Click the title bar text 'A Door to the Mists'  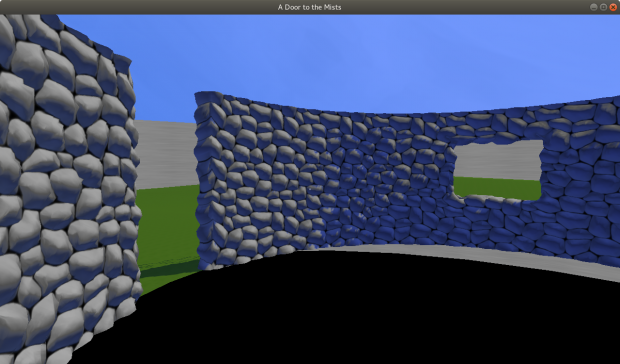310,7
